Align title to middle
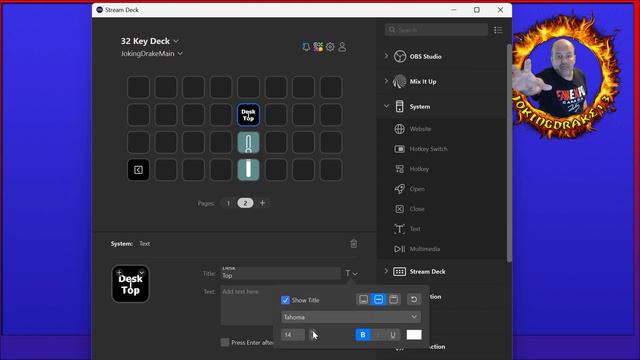Viewport: 640px width, 360px height. [x=378, y=300]
